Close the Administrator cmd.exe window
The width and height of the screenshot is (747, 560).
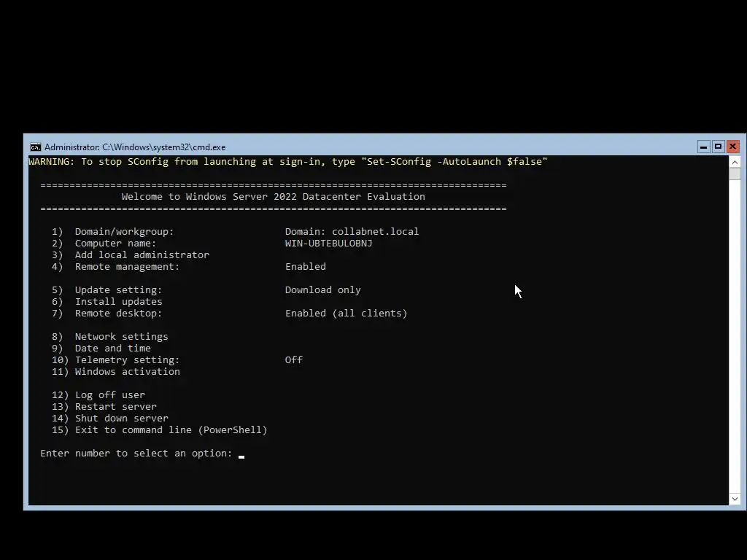point(732,147)
